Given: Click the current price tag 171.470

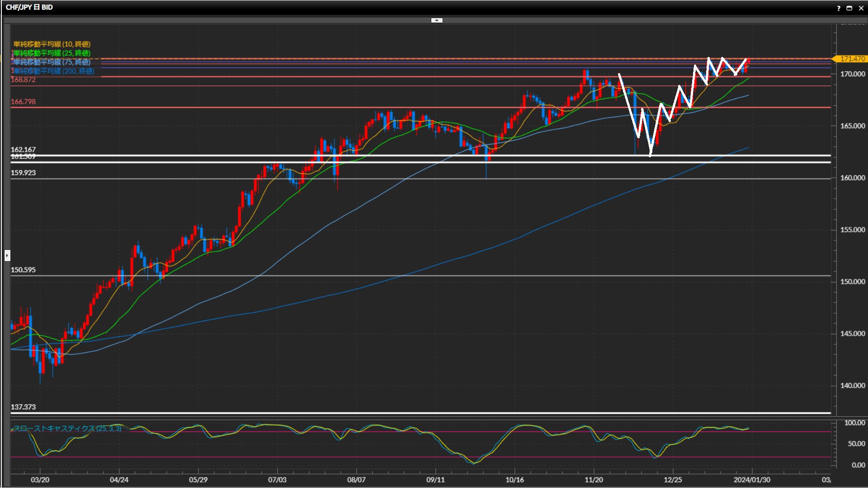Looking at the screenshot, I should click(x=852, y=59).
